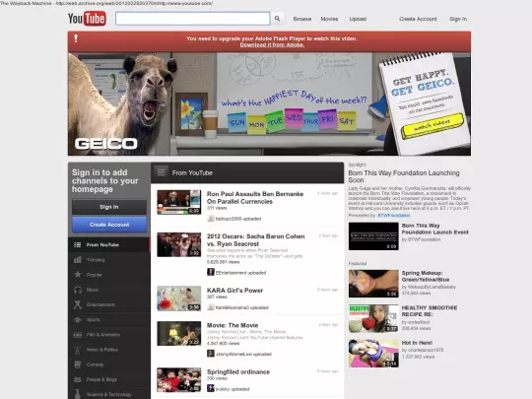Viewport: 532px width, 399px height.
Task: Click Create Account in top navigation
Action: (x=418, y=19)
